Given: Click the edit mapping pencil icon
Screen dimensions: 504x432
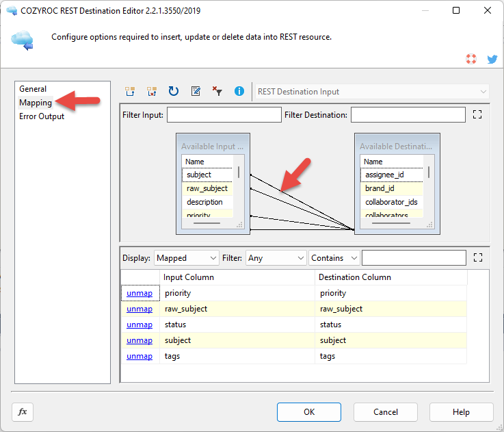Looking at the screenshot, I should pyautogui.click(x=196, y=92).
